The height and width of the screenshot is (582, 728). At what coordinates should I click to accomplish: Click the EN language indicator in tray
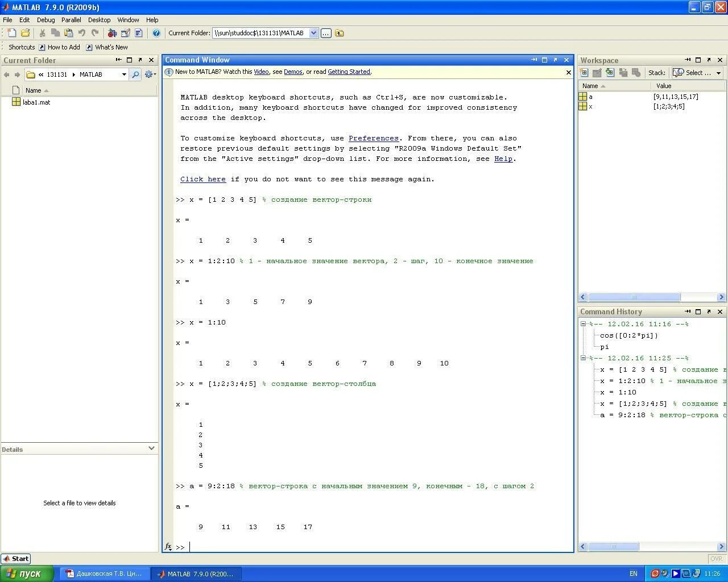click(x=634, y=573)
